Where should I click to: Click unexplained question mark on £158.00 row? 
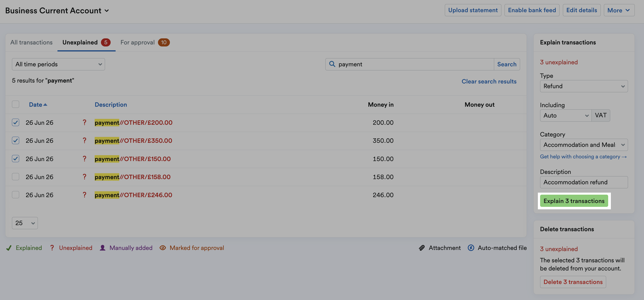[x=84, y=177]
